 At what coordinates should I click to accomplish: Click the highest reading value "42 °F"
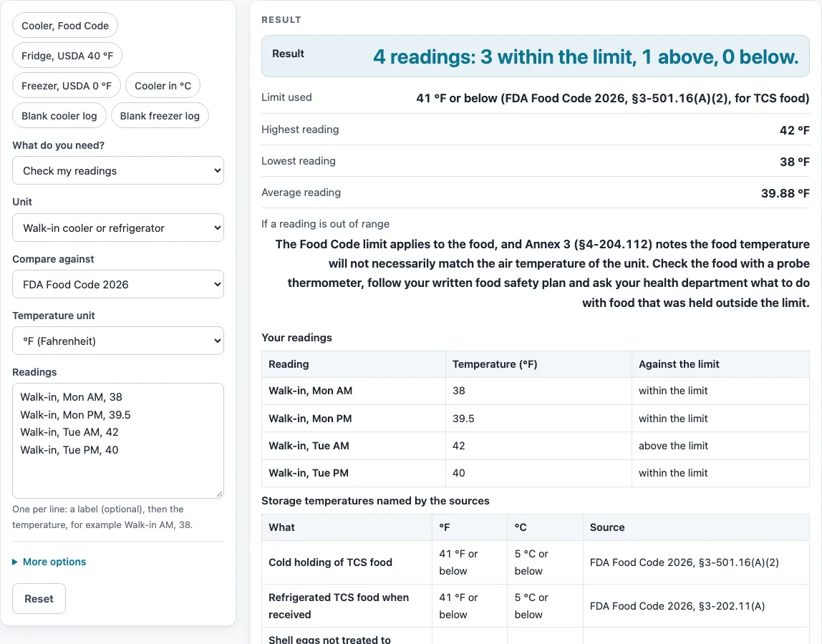794,130
